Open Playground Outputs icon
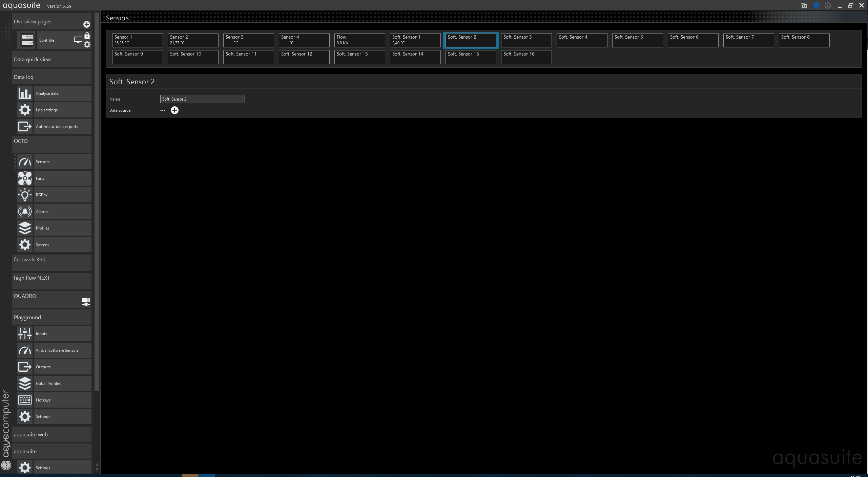Screen dimensions: 868x477 [x=25, y=367]
